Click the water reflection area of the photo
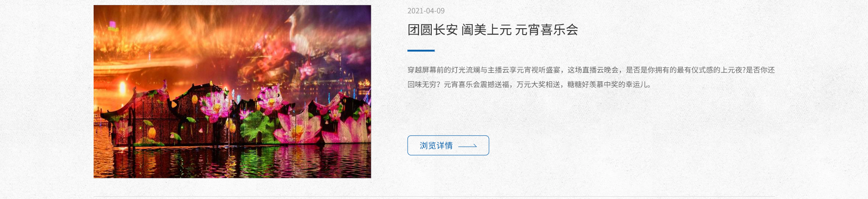The width and height of the screenshot is (868, 199). pyautogui.click(x=232, y=162)
